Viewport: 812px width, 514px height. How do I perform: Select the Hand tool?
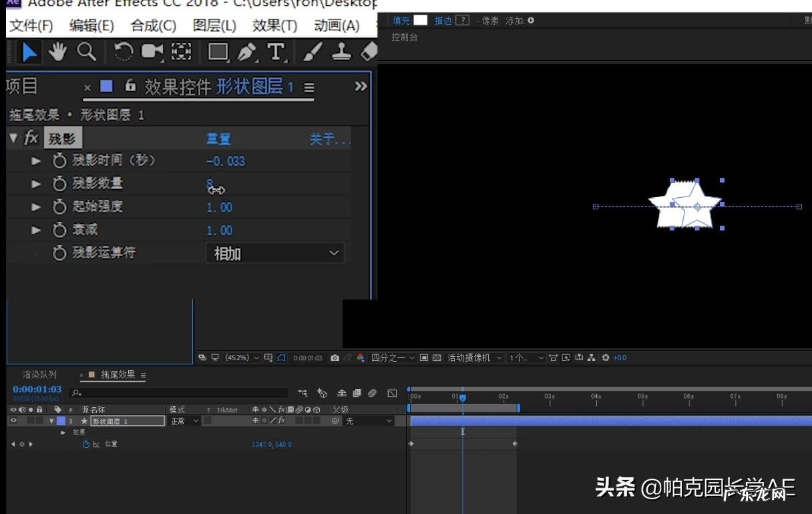(x=57, y=51)
